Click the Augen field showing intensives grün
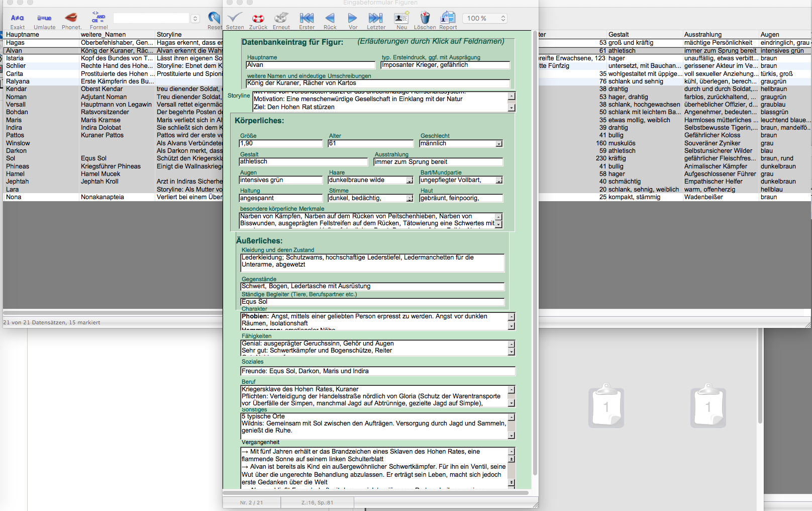 281,180
